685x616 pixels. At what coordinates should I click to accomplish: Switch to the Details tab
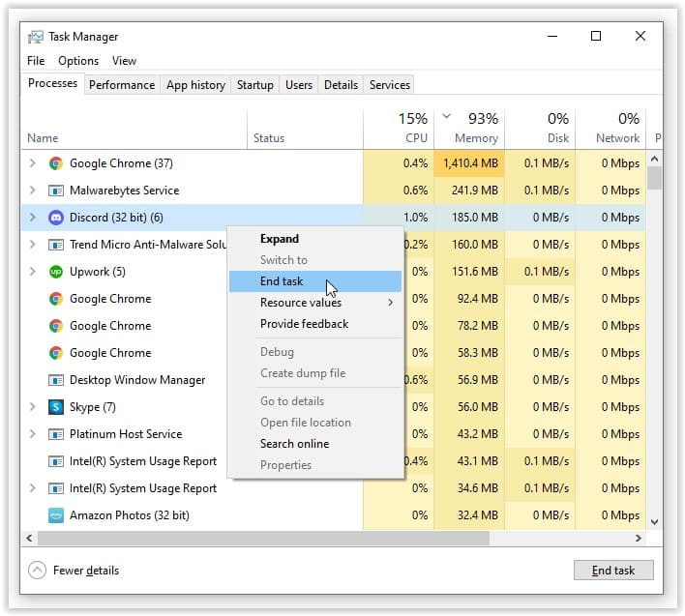[x=341, y=85]
